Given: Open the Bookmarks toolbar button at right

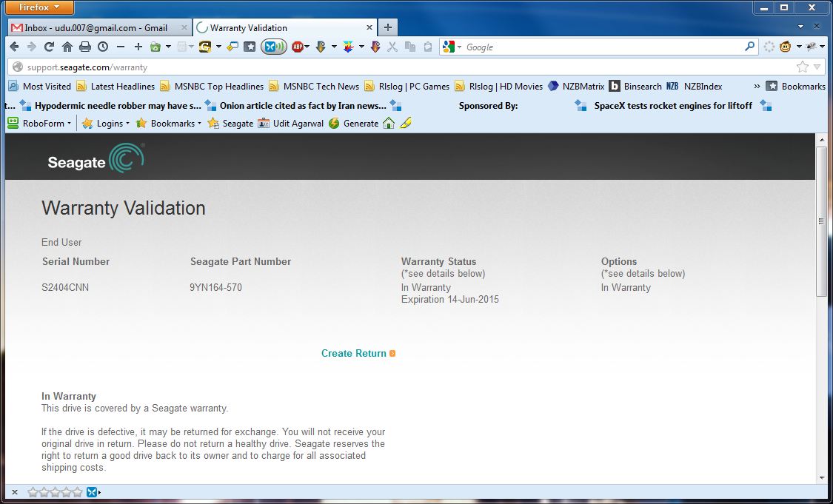Looking at the screenshot, I should click(x=796, y=86).
